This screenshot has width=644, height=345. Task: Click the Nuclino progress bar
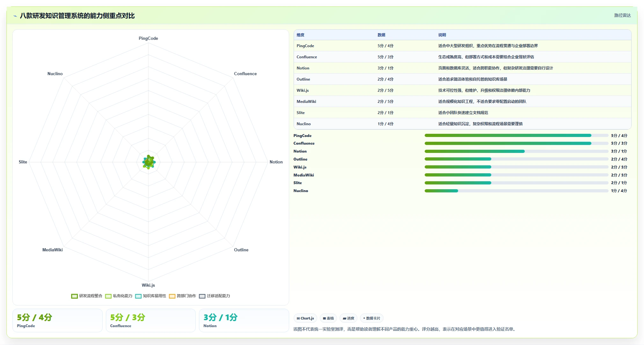(516, 191)
